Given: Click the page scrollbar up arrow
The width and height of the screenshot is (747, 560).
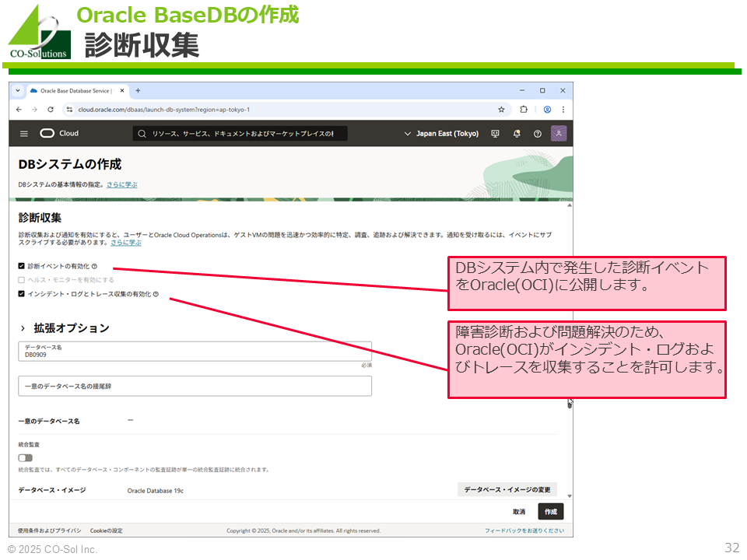Looking at the screenshot, I should (570, 205).
